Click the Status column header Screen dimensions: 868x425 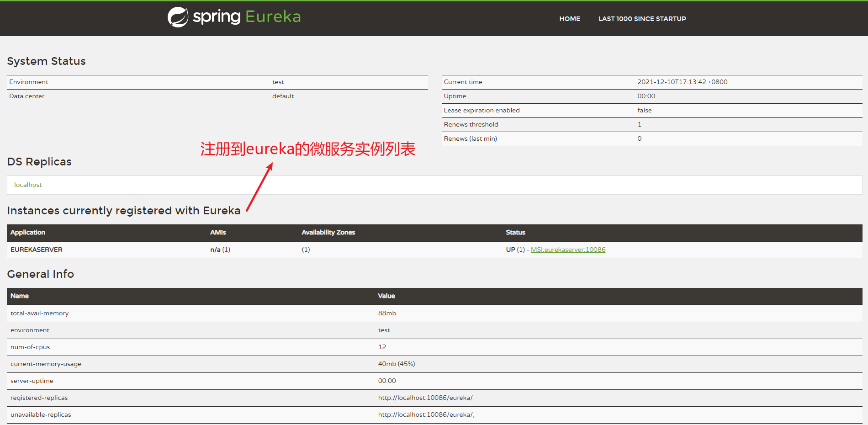(x=515, y=232)
